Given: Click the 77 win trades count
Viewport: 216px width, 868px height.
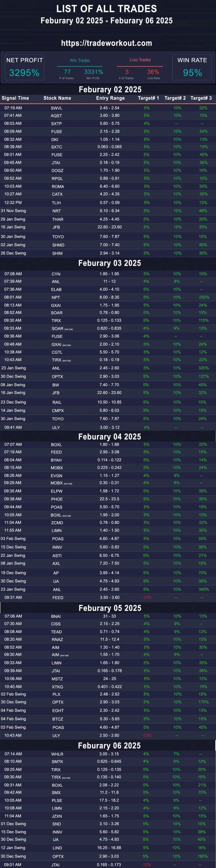Looking at the screenshot, I should point(67,72).
